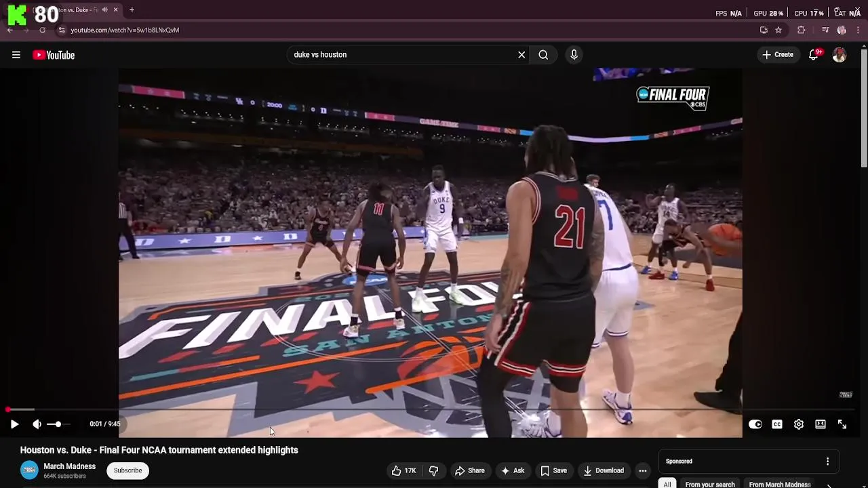Open browser extensions puzzle icon
The image size is (868, 488).
pos(802,30)
